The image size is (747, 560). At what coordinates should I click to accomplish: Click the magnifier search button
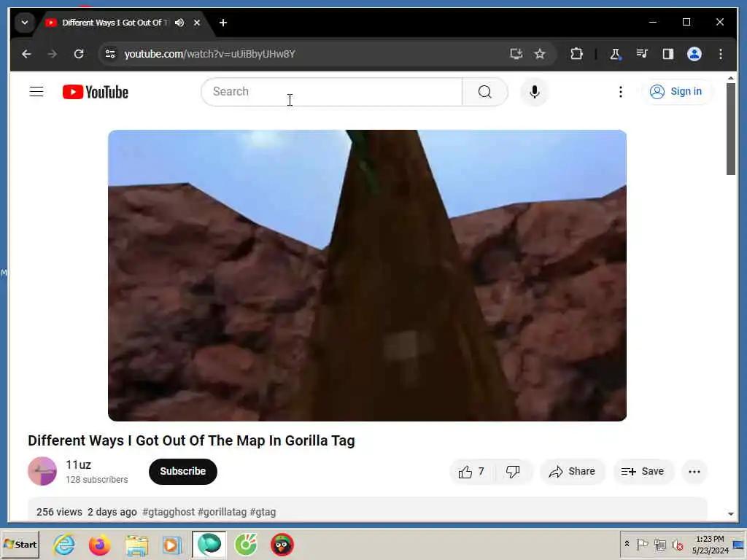[484, 91]
